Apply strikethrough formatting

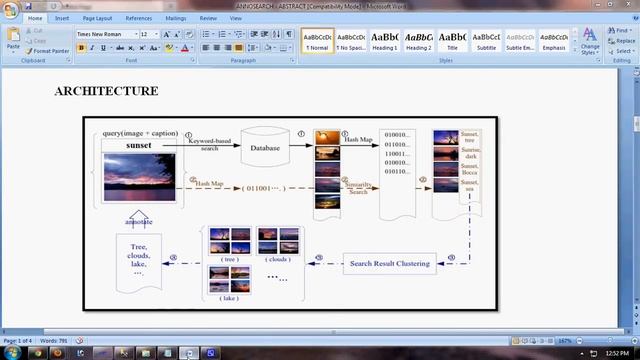coord(120,48)
